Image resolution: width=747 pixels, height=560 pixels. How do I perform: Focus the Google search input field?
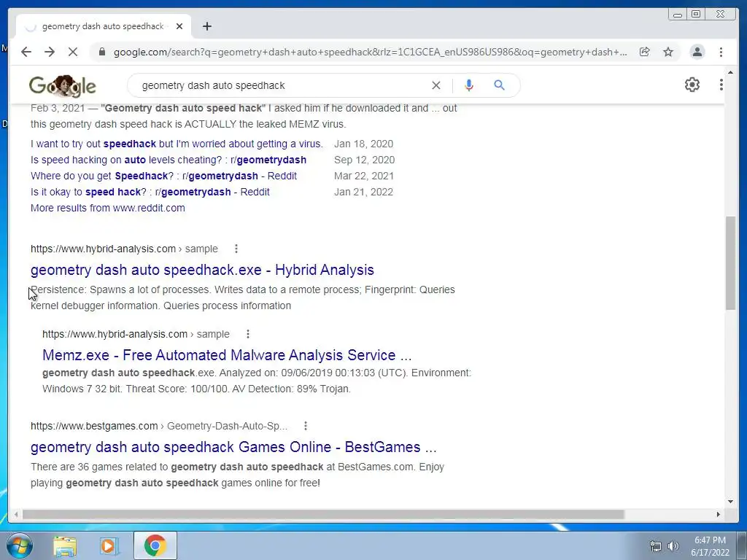(x=281, y=85)
